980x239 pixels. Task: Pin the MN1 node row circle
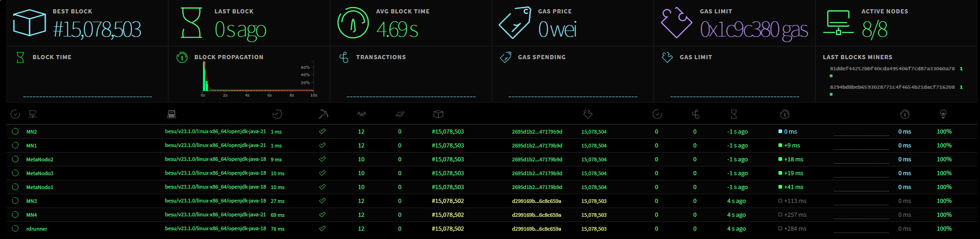click(15, 145)
